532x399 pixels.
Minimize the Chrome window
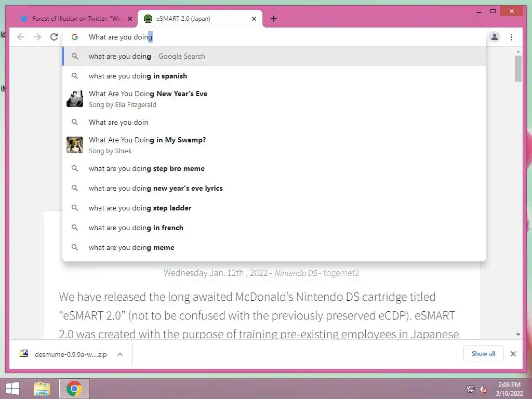click(478, 11)
